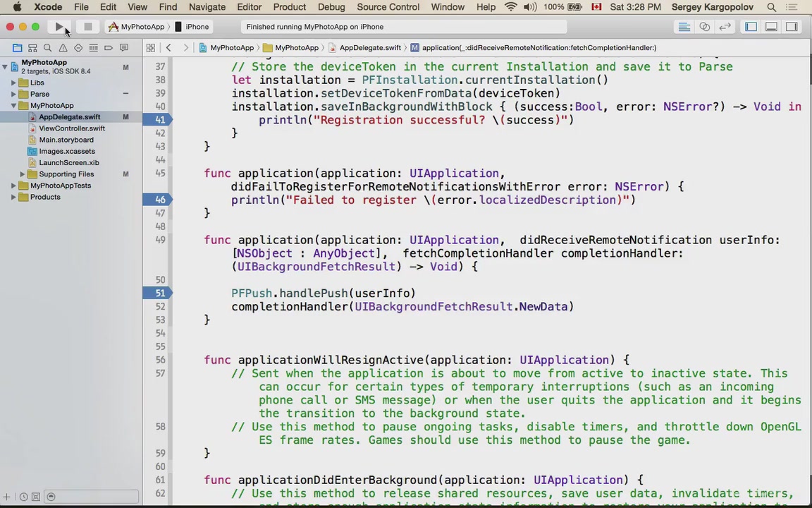Open the method list in jump bar
This screenshot has height=508, width=812.
tap(534, 48)
